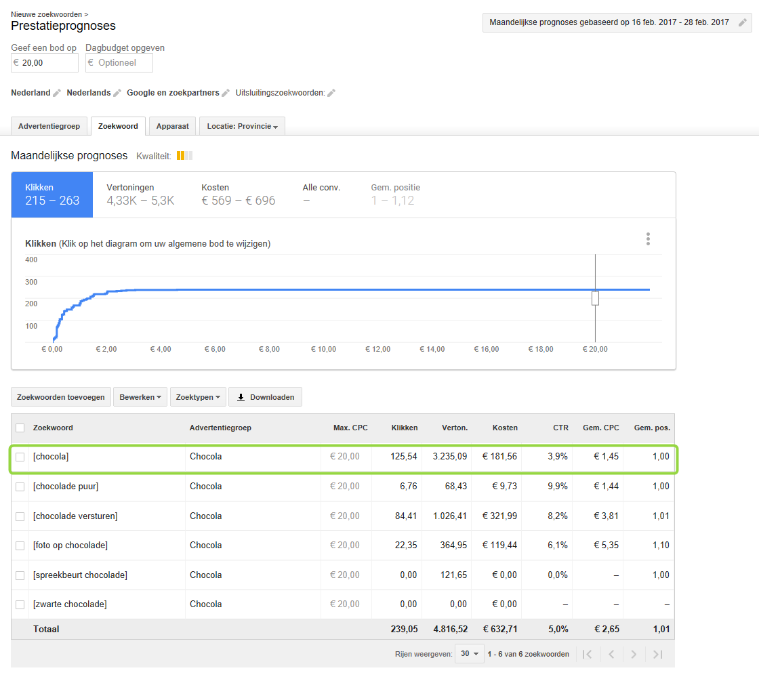Click the Nieuwe zoekwoorden breadcrumb link

(x=47, y=14)
